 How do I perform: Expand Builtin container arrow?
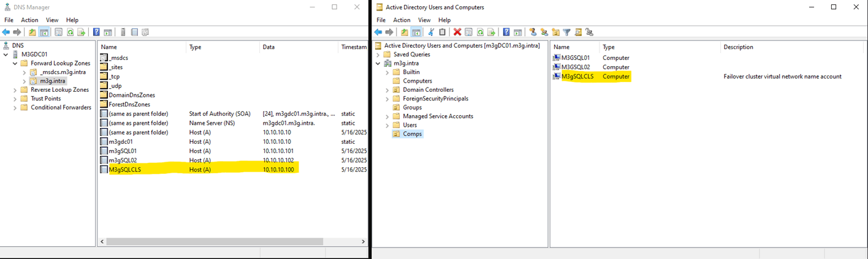point(387,72)
